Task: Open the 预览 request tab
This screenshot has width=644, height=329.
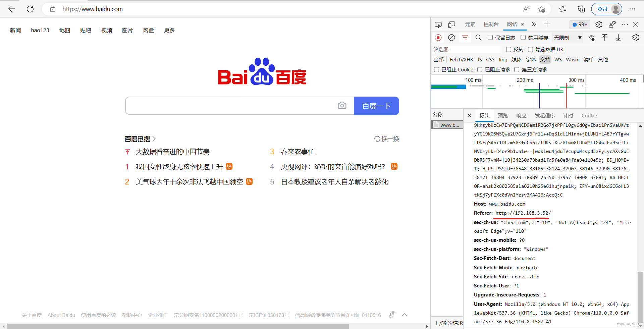Action: coord(502,116)
